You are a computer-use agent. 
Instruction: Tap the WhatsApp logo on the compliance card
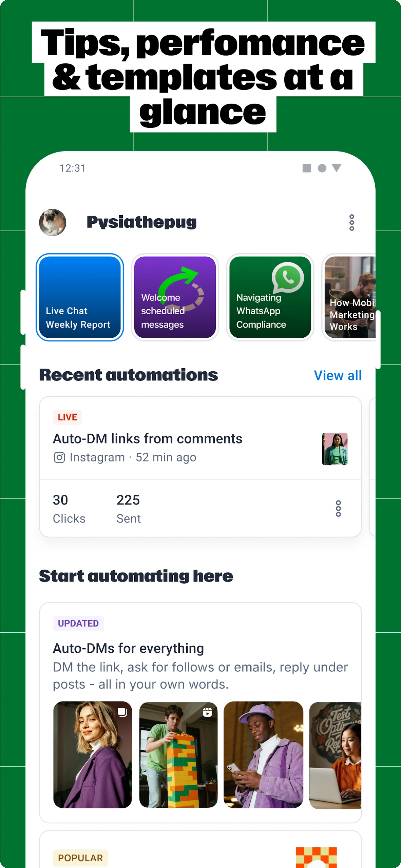tap(288, 278)
